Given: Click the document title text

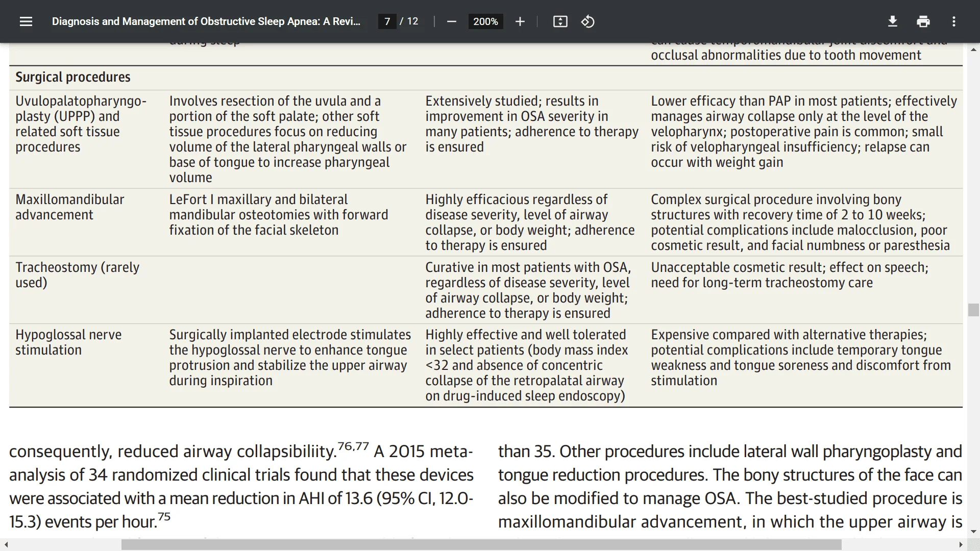Looking at the screenshot, I should [x=206, y=21].
